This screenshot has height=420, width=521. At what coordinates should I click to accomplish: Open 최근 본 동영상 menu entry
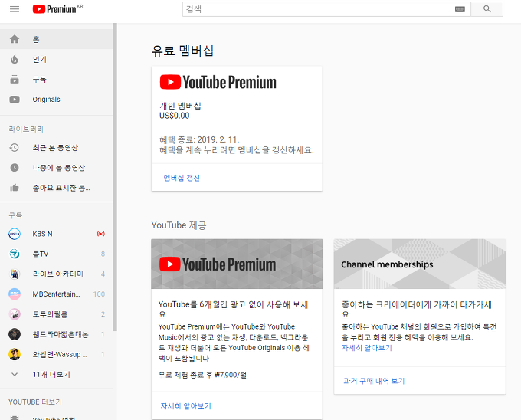pyautogui.click(x=57, y=147)
